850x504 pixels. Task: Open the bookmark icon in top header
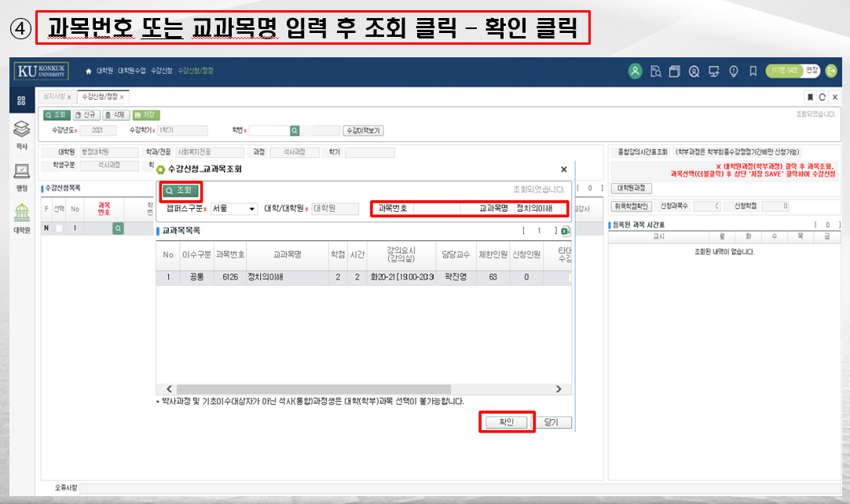[753, 71]
